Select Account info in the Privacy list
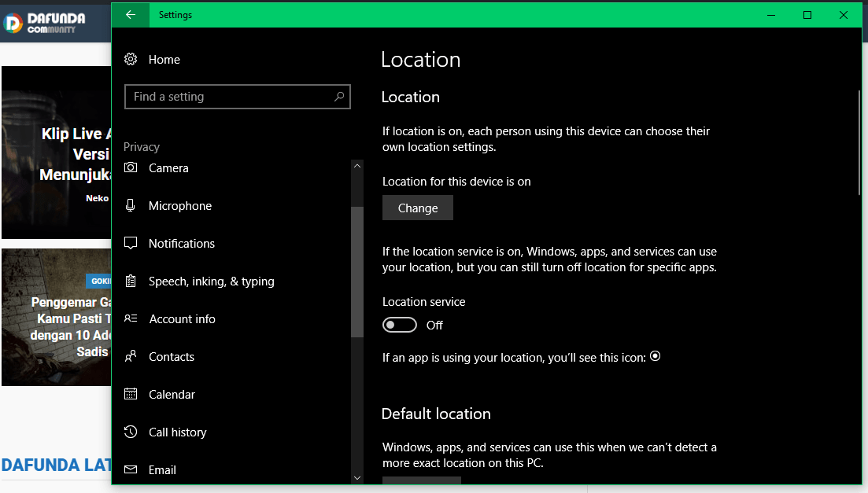This screenshot has width=868, height=493. [182, 319]
